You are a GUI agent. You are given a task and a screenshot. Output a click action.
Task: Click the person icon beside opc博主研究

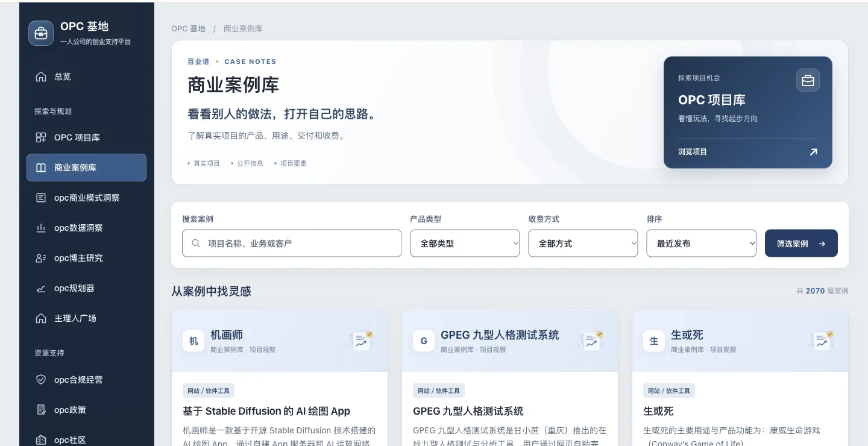[41, 258]
